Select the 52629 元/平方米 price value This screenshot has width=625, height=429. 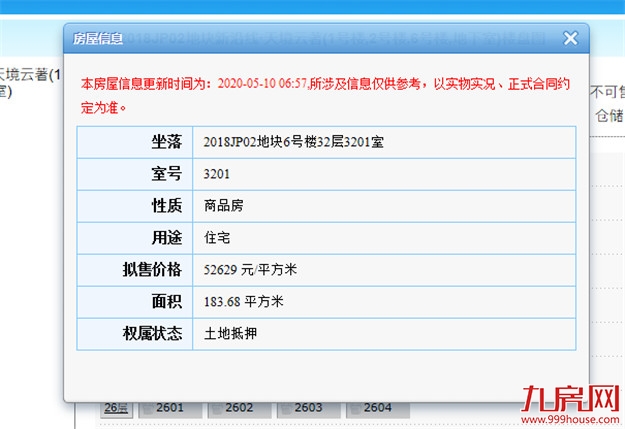pos(250,270)
